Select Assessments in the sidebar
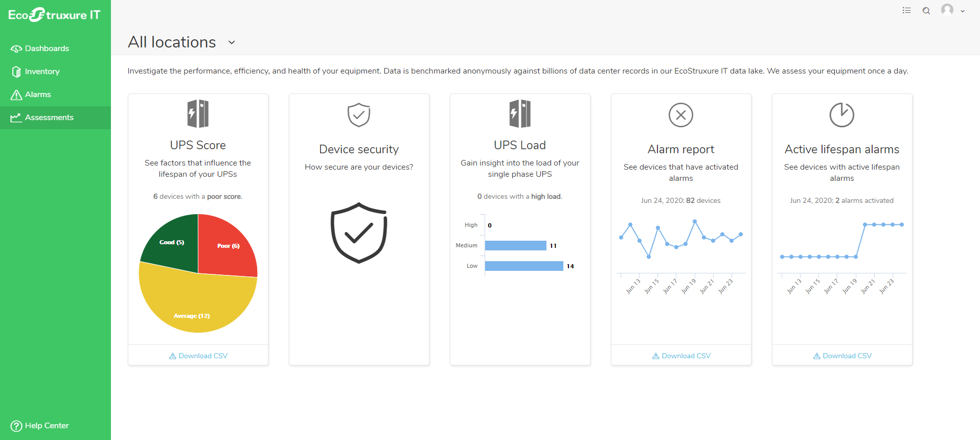Image resolution: width=980 pixels, height=440 pixels. click(49, 118)
